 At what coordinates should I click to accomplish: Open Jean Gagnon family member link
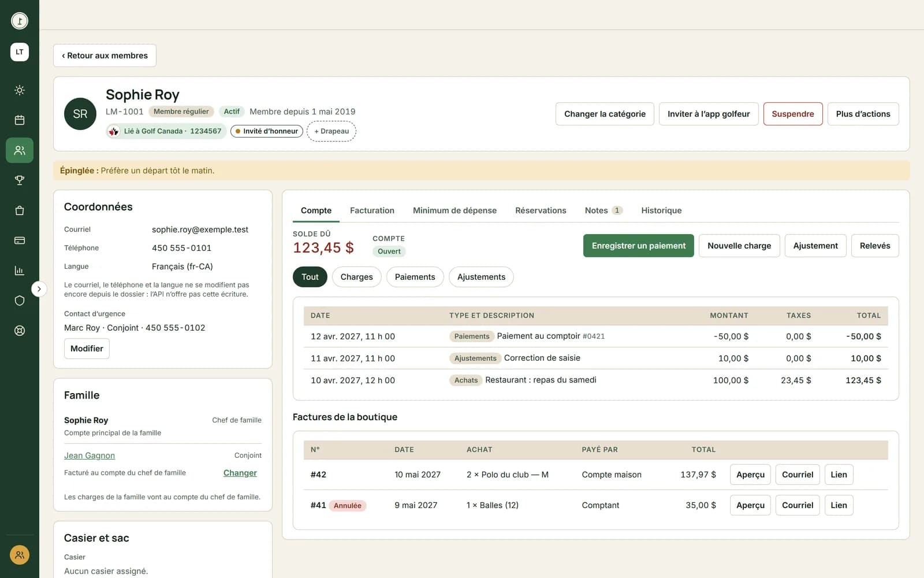pyautogui.click(x=90, y=455)
